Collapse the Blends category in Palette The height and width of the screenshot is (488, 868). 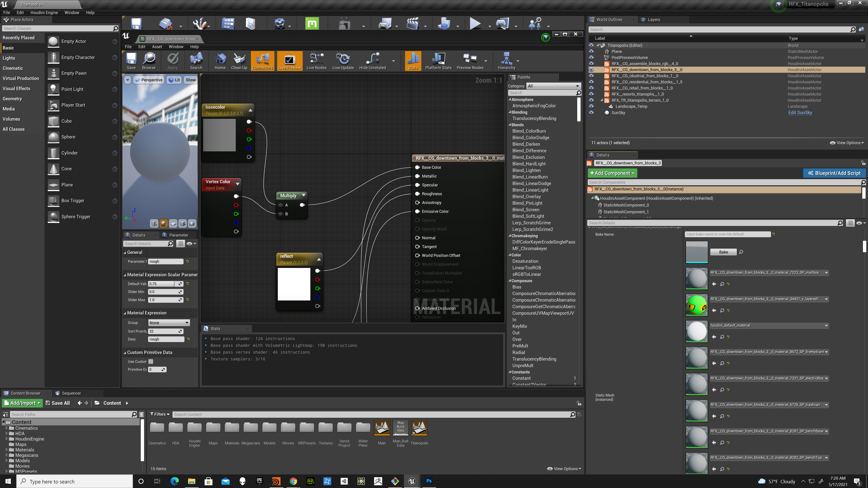click(x=510, y=125)
